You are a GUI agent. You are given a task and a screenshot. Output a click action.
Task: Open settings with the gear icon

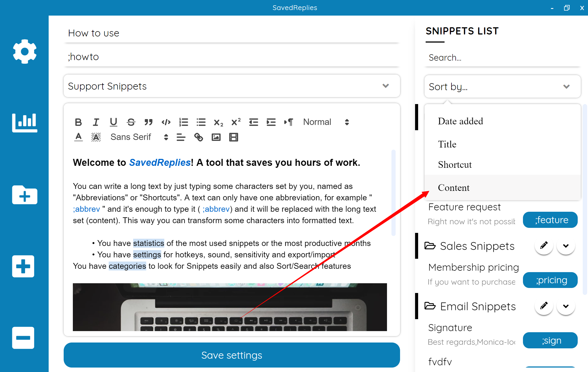pos(24,51)
